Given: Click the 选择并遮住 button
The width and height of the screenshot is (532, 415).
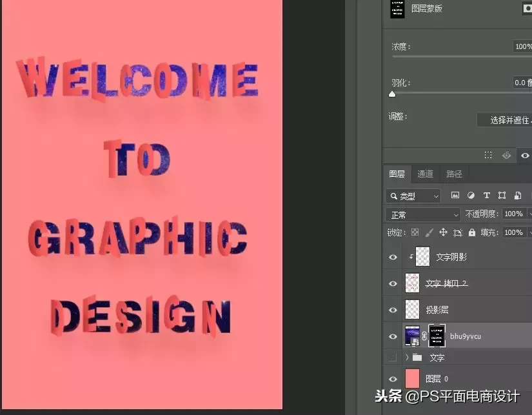Looking at the screenshot, I should pos(504,120).
